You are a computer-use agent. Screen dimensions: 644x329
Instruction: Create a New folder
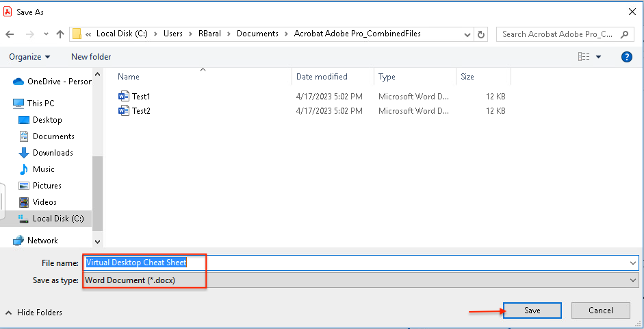(x=91, y=57)
